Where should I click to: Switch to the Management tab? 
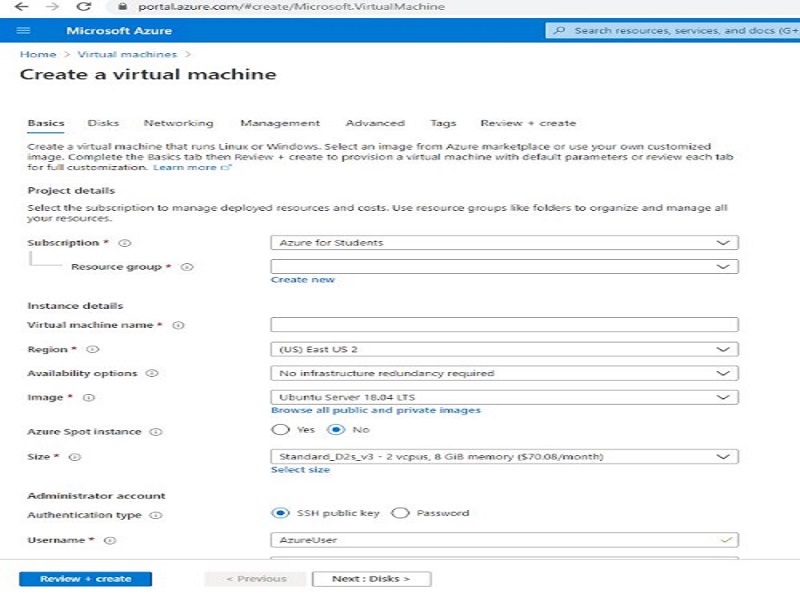click(280, 123)
